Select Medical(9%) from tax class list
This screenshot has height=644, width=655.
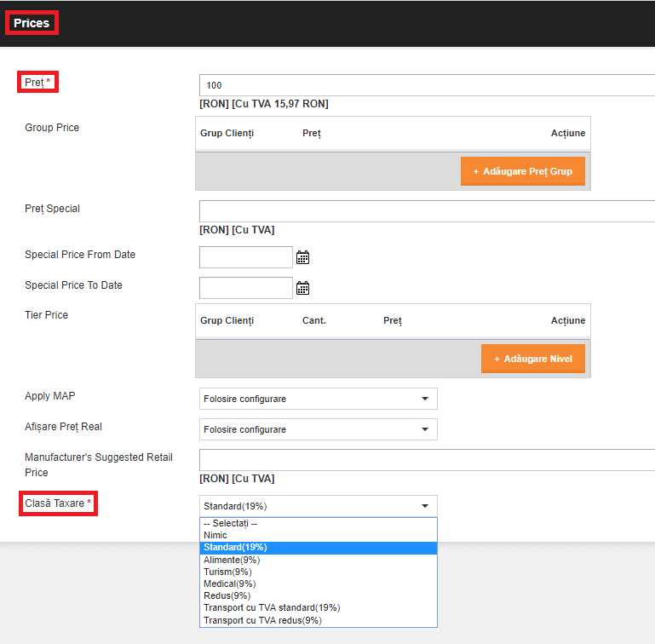coord(319,584)
